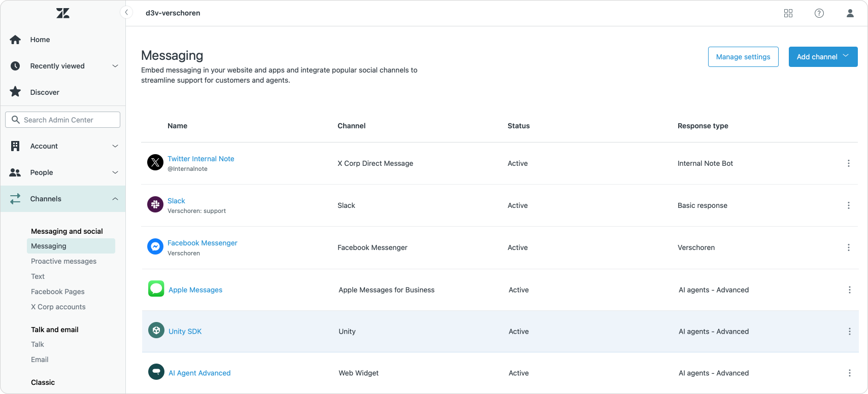Expand the Account menu section
Image resolution: width=868 pixels, height=394 pixels.
(115, 146)
